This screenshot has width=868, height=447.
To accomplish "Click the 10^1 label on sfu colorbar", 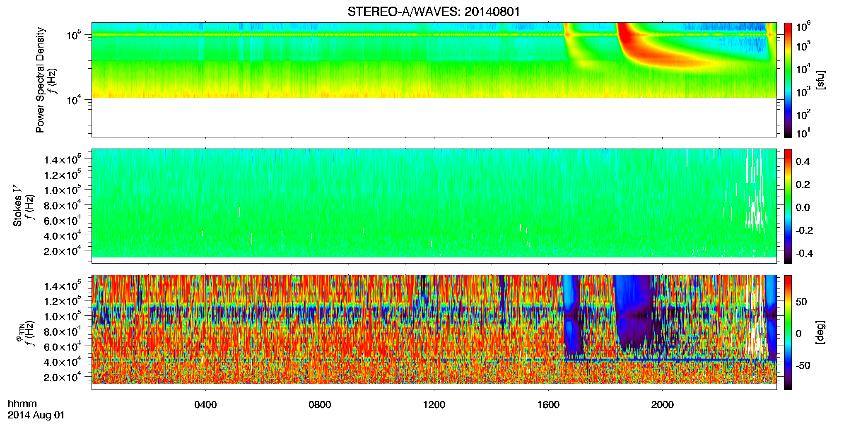I will click(x=803, y=133).
